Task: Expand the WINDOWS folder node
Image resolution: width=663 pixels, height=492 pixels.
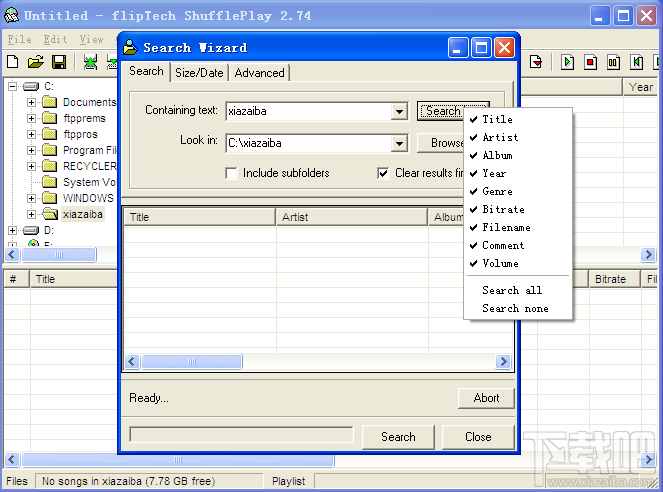Action: tap(31, 198)
